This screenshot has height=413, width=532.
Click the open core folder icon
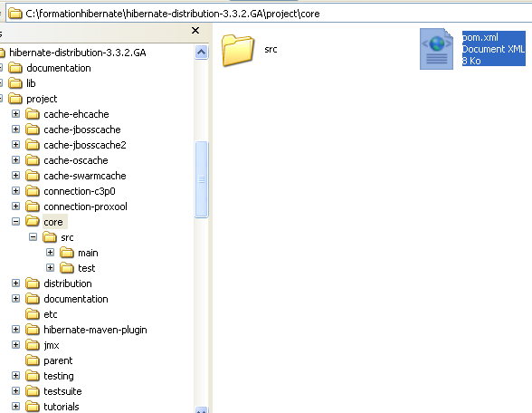pyautogui.click(x=33, y=221)
